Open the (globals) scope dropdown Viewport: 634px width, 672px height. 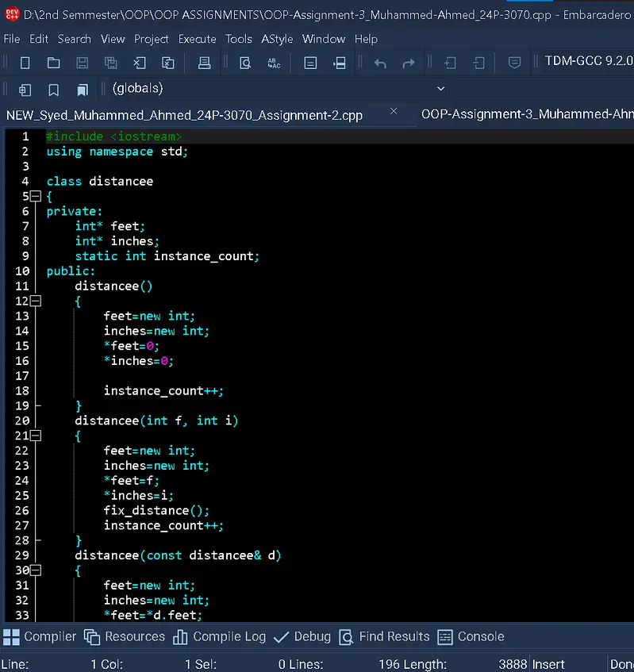pyautogui.click(x=441, y=89)
